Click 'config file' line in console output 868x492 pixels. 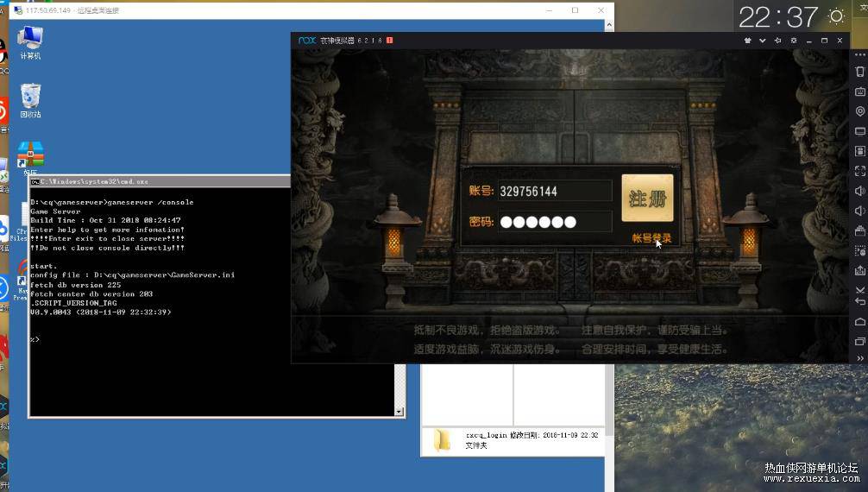[x=132, y=274]
